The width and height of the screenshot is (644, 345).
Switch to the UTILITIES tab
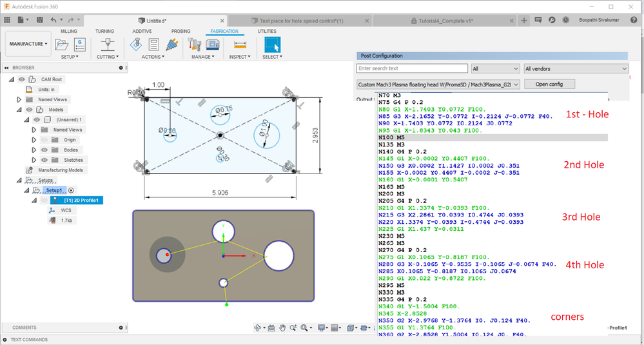tap(267, 31)
